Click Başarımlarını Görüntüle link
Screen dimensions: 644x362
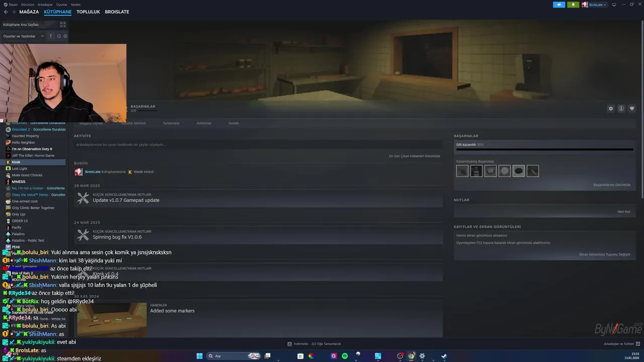coord(612,185)
